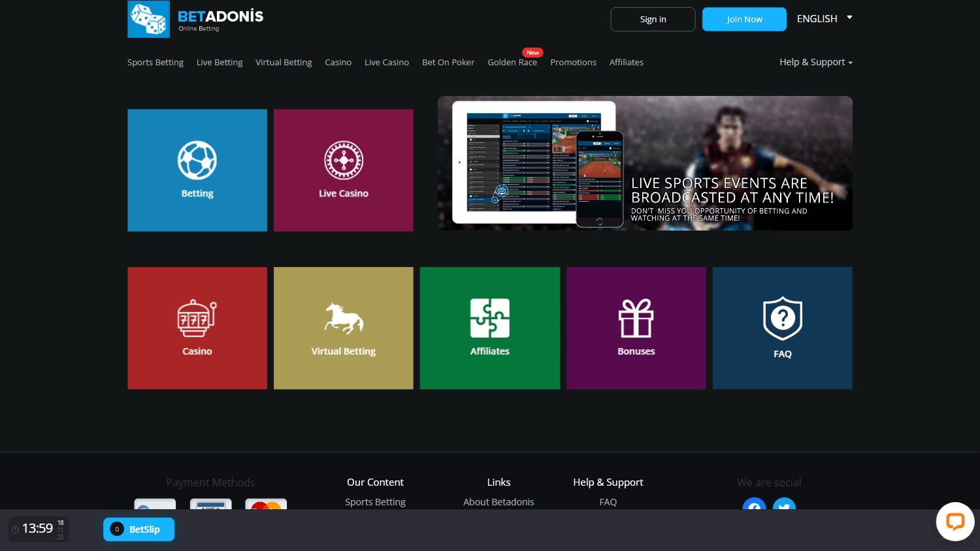Click the 13:59 time display
The width and height of the screenshot is (980, 551).
38,529
